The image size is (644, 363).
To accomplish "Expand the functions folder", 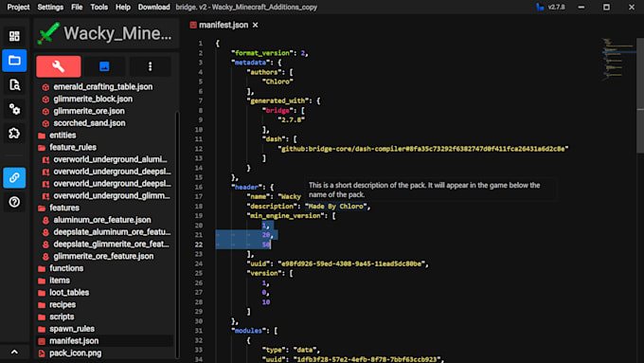I will [66, 268].
